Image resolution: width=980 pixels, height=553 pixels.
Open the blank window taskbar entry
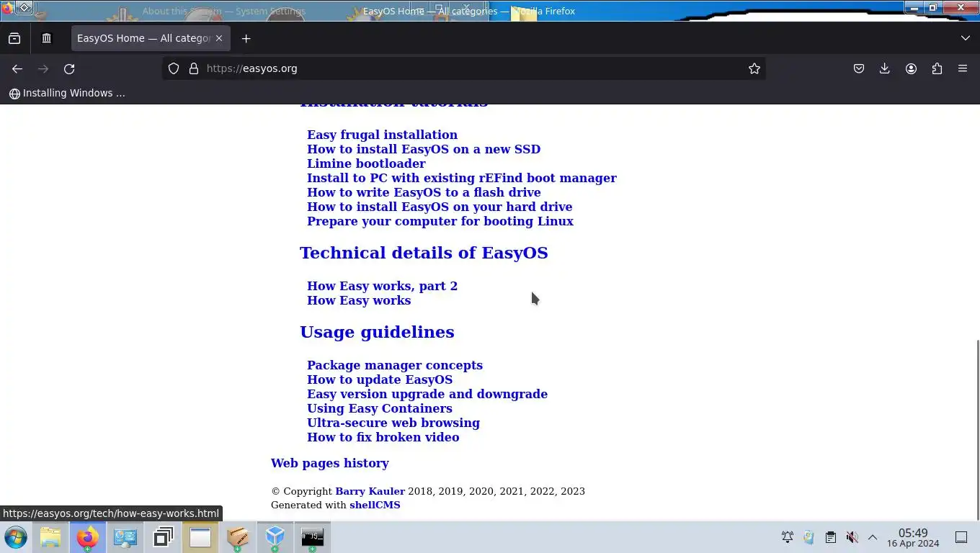[200, 537]
